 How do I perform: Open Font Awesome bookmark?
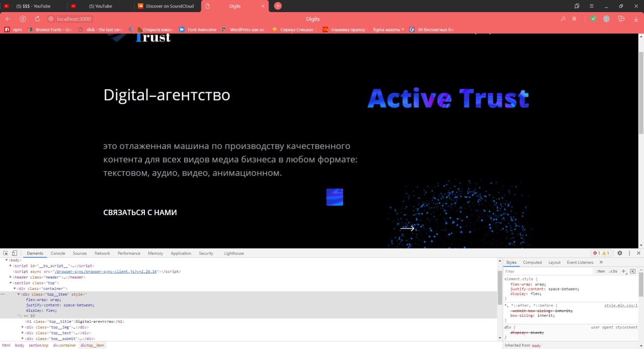click(198, 30)
